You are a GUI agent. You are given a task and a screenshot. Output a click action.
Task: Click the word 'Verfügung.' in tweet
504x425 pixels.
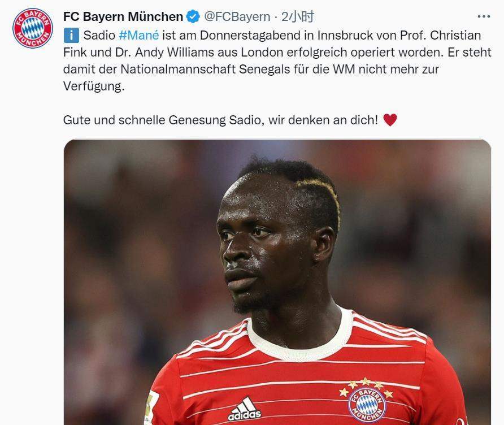click(94, 86)
